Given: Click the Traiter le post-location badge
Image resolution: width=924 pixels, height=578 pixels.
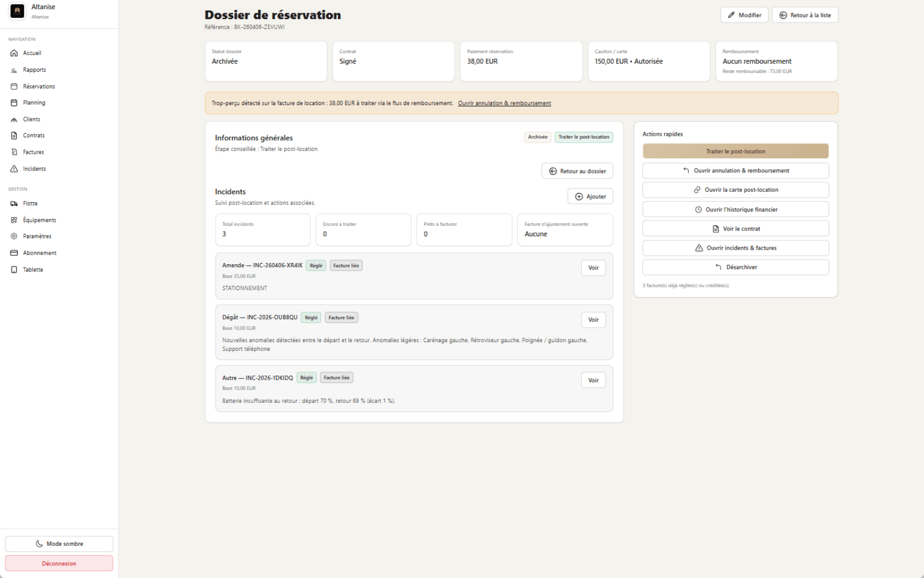Looking at the screenshot, I should pyautogui.click(x=583, y=137).
